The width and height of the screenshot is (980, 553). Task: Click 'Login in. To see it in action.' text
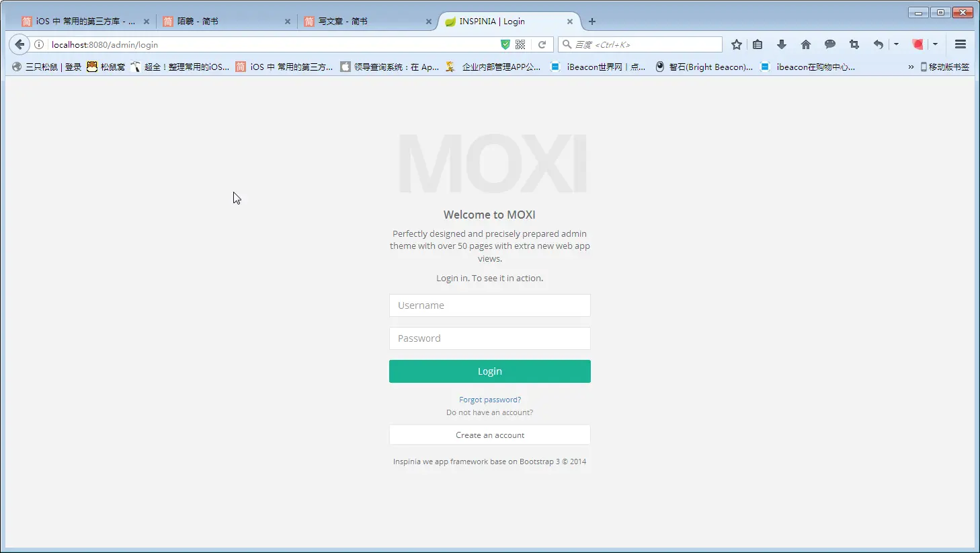489,278
